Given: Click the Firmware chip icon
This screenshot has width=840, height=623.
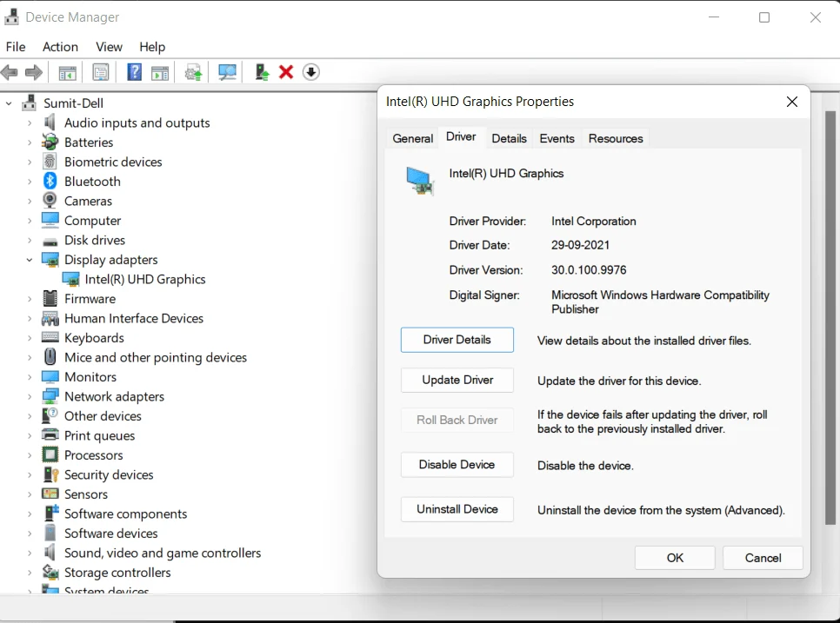Looking at the screenshot, I should point(50,298).
